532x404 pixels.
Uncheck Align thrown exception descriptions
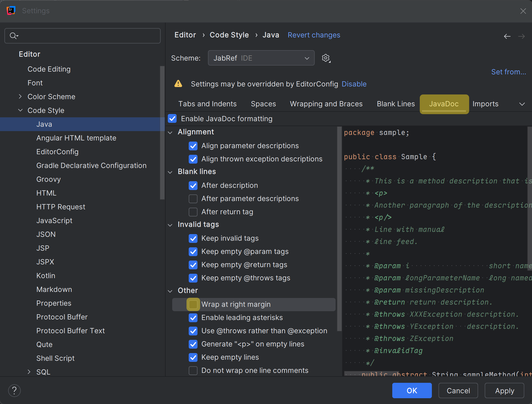tap(193, 159)
